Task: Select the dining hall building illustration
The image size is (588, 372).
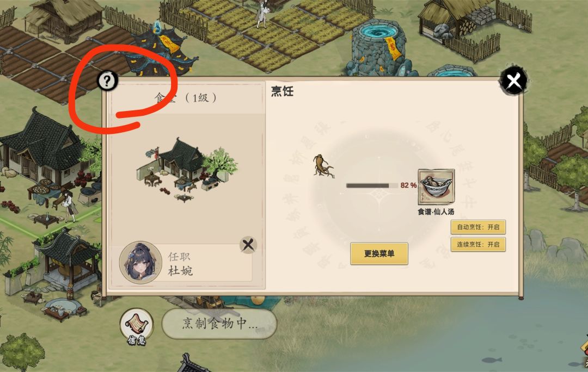Action: [x=187, y=169]
